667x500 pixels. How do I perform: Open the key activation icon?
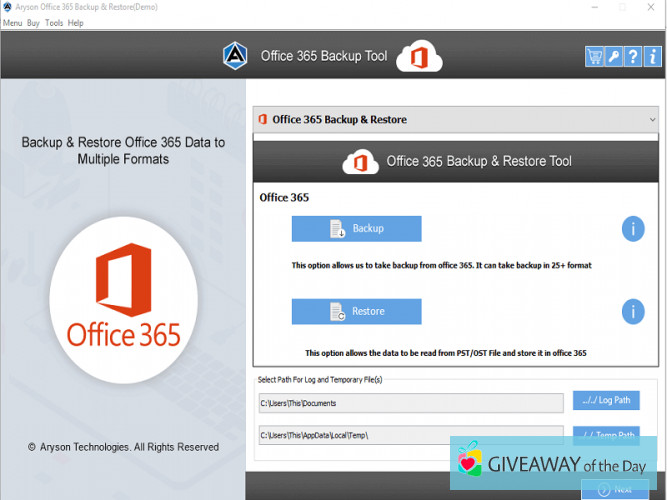click(x=614, y=57)
